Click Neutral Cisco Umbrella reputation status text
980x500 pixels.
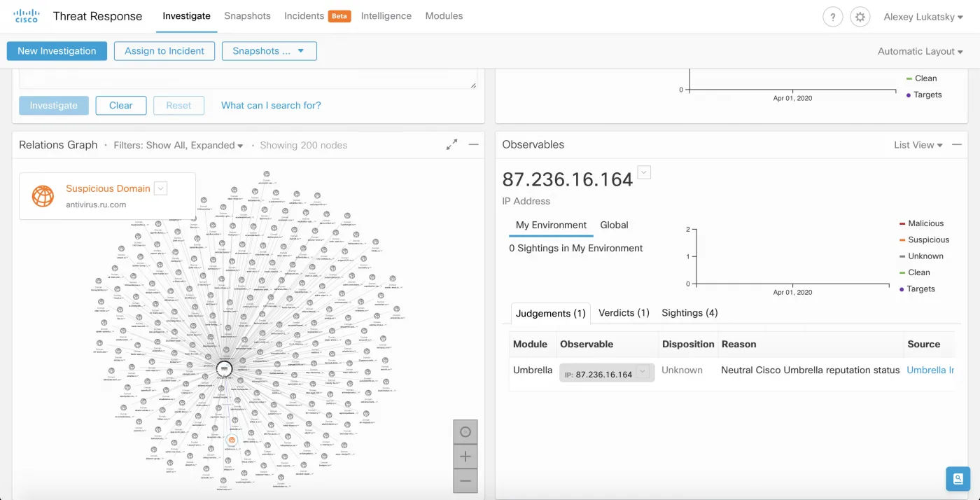[811, 370]
